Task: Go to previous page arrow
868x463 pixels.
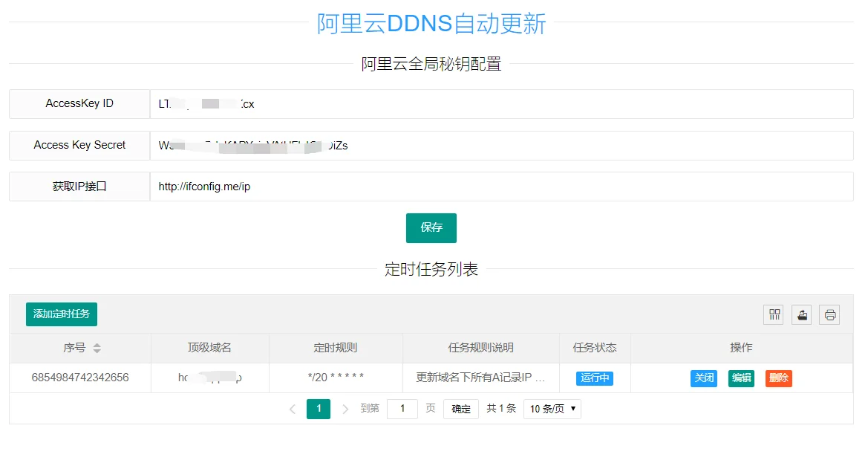Action: (x=293, y=409)
